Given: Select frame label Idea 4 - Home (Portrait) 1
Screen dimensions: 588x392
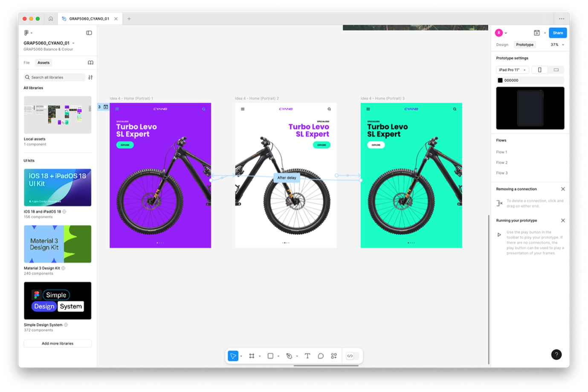Looking at the screenshot, I should coord(131,99).
